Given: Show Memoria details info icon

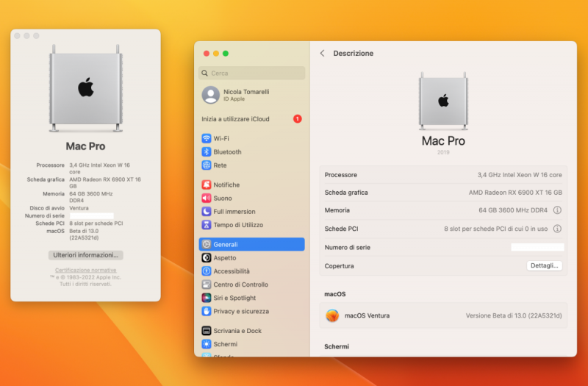Looking at the screenshot, I should click(x=557, y=210).
